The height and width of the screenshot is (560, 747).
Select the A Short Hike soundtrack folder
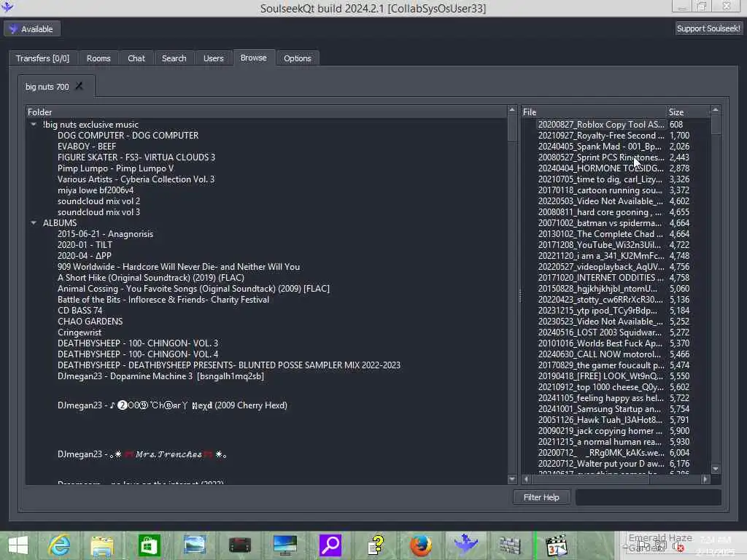tap(151, 278)
